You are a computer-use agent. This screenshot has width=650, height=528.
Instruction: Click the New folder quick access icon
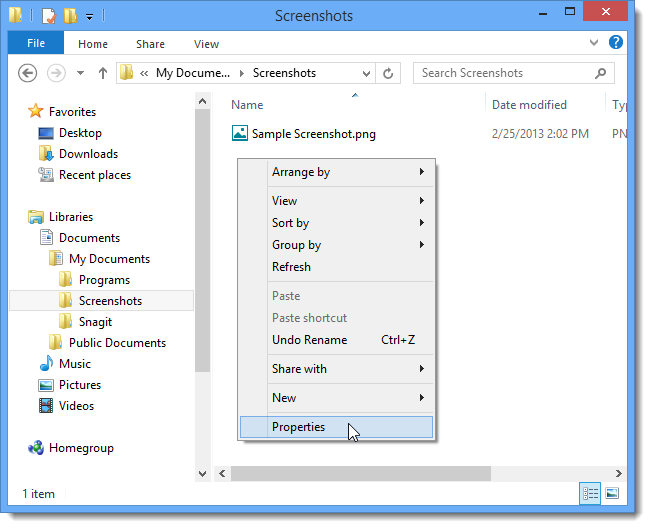[70, 16]
